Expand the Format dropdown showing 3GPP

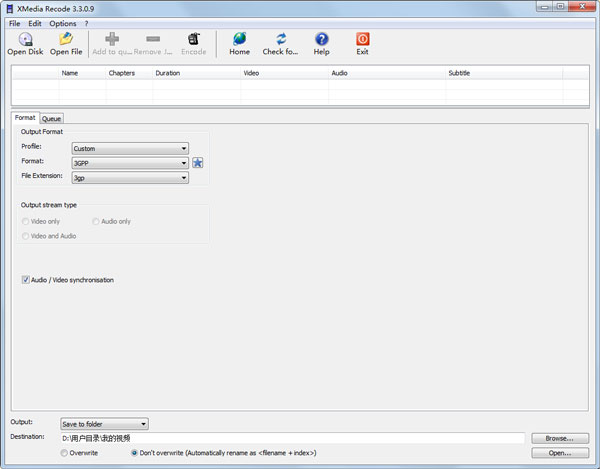130,163
